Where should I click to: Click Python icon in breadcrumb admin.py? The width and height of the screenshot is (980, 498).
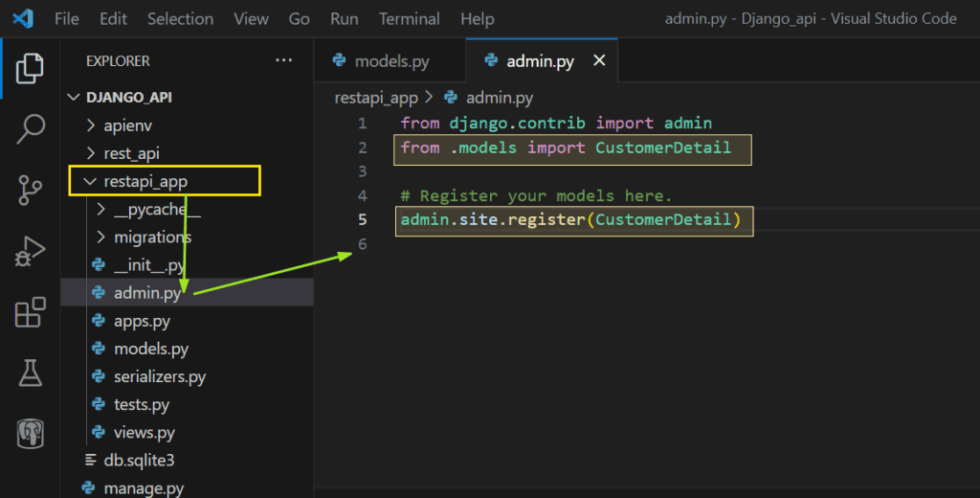tap(451, 98)
